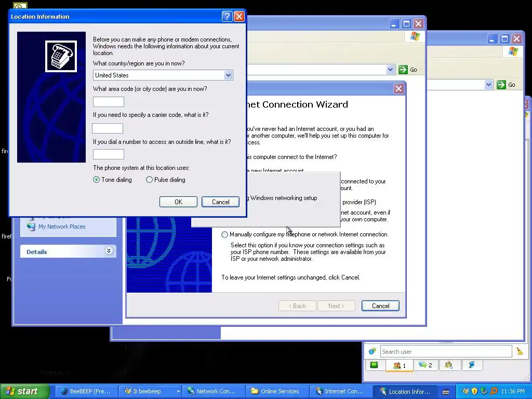Switch to BeeBEEP chats tab showing 2
The image size is (532, 399).
(x=425, y=365)
